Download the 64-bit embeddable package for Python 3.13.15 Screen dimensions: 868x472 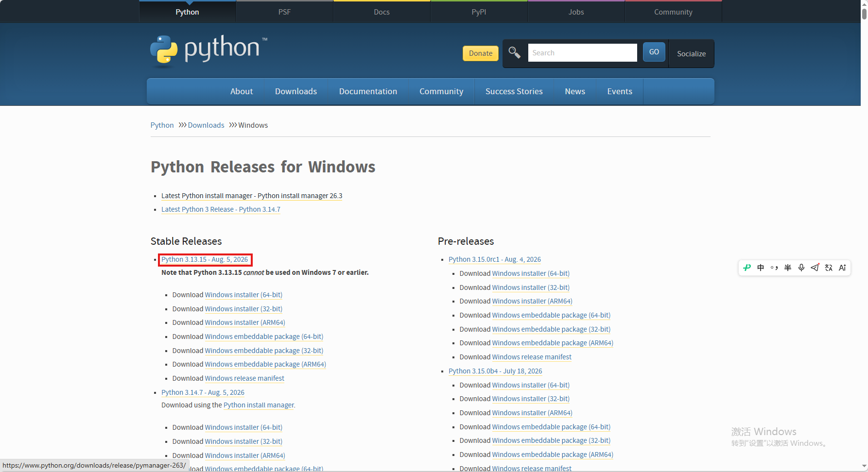264,337
